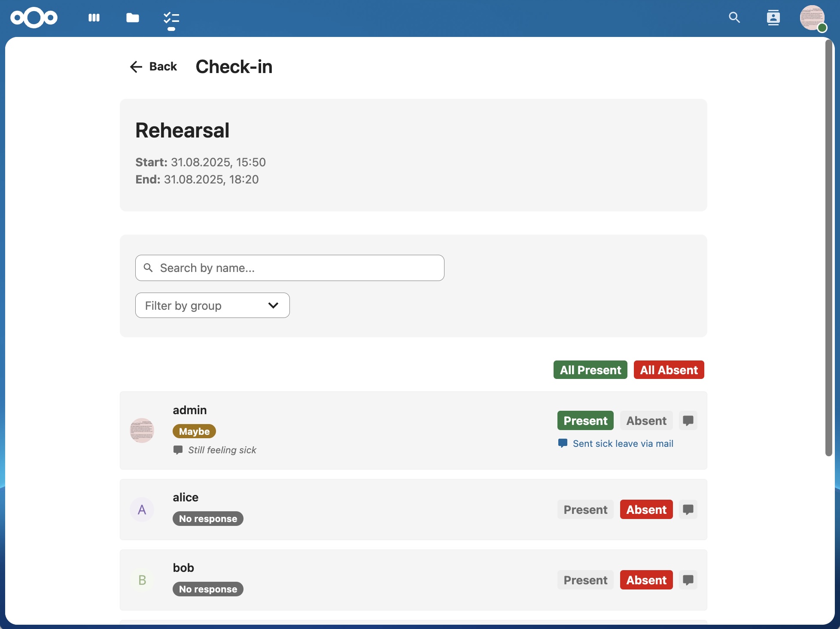840x629 pixels.
Task: Open the Files app from the top bar
Action: click(132, 18)
